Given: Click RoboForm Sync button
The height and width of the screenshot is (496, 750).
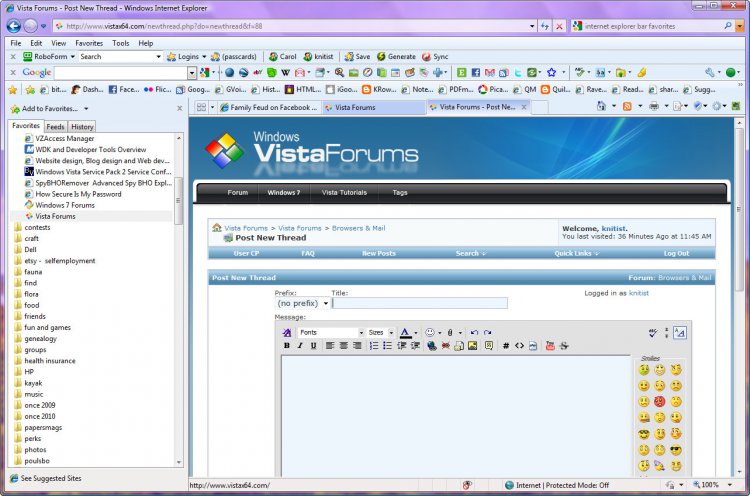Looking at the screenshot, I should [435, 56].
